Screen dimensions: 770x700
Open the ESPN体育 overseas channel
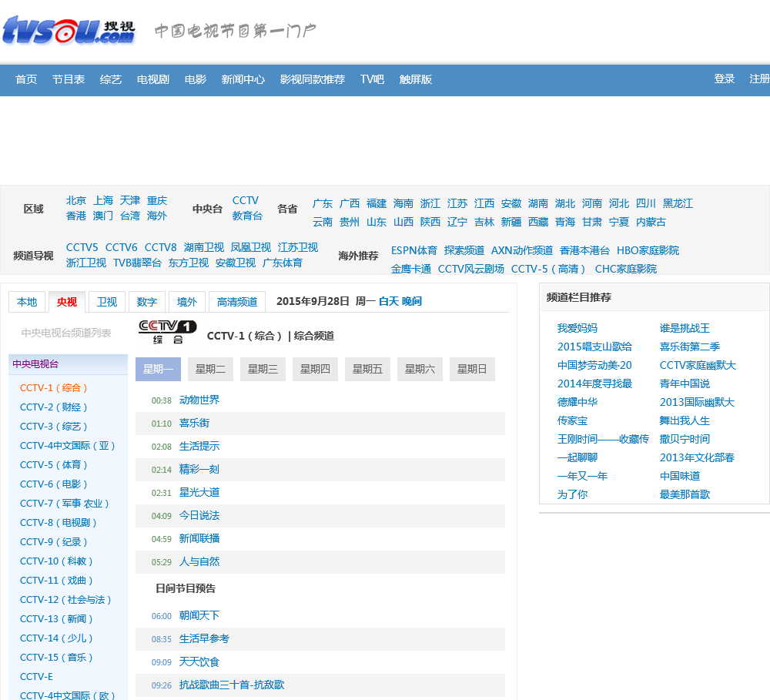click(x=414, y=250)
